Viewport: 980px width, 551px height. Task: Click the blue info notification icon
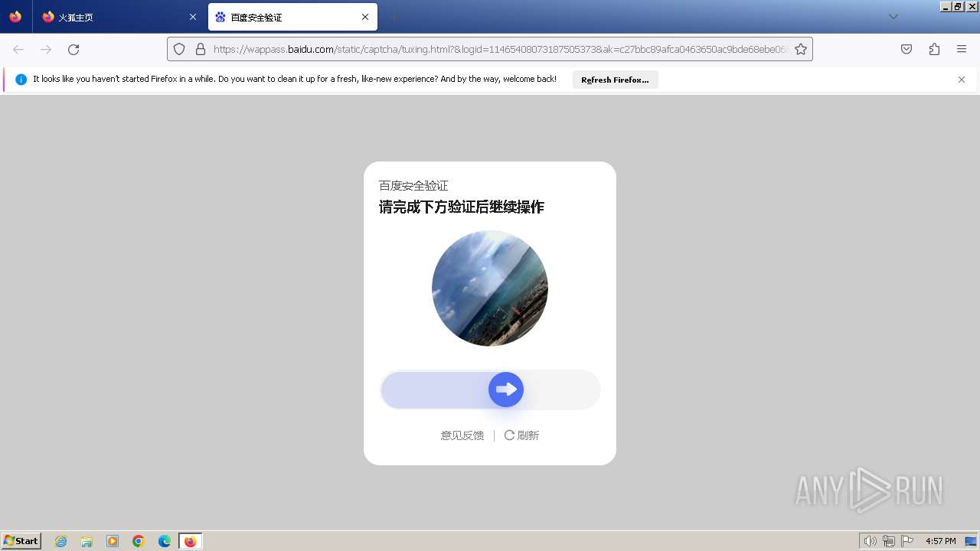point(21,80)
